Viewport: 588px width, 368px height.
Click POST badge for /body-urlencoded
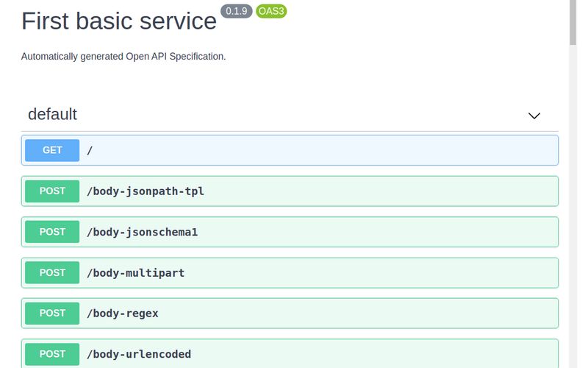pyautogui.click(x=52, y=354)
